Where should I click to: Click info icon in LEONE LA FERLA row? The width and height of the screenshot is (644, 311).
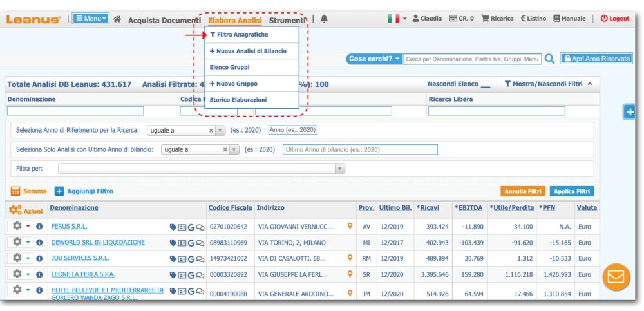coord(39,274)
